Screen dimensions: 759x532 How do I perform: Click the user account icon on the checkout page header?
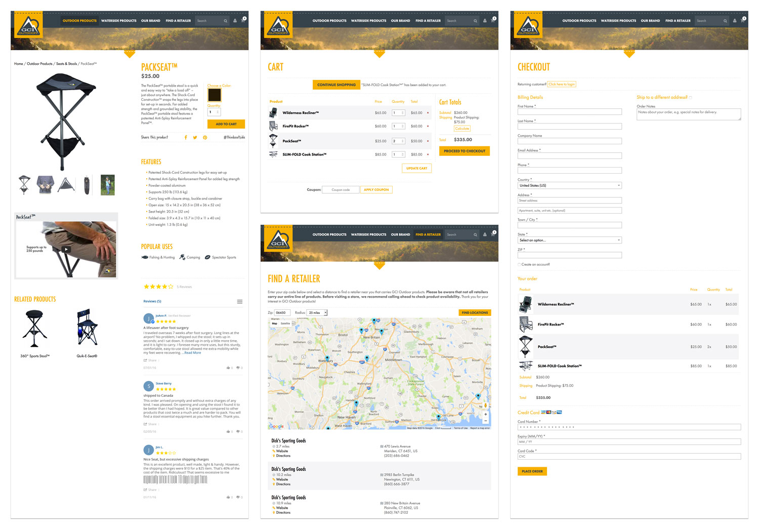tap(735, 21)
